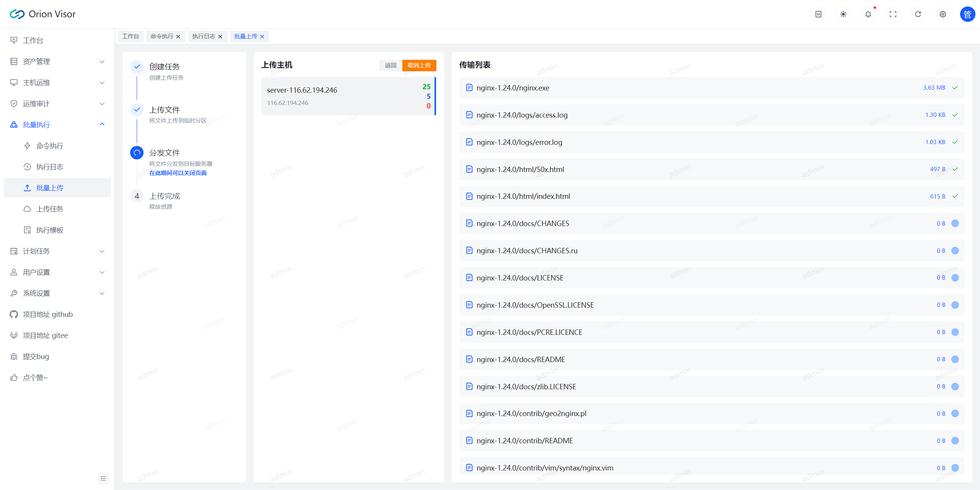Select the server-116.62.194.246 host card
980x490 pixels.
pyautogui.click(x=348, y=96)
